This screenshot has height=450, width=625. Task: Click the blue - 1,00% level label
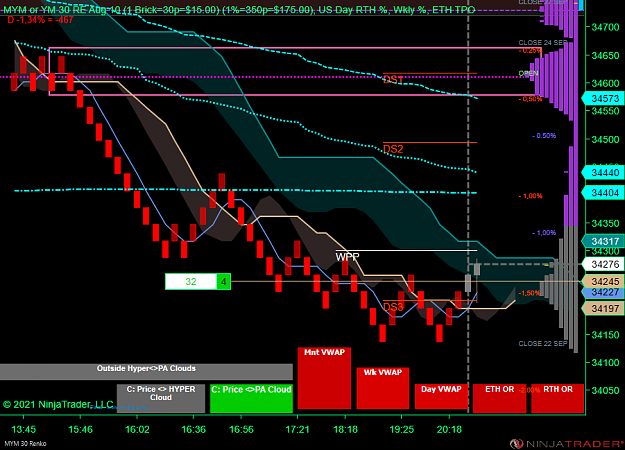pyautogui.click(x=544, y=233)
